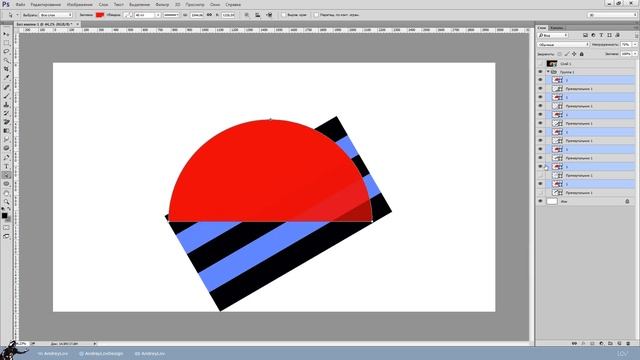The image size is (640, 360).
Task: Open the Изображение menu
Action: pos(80,4)
